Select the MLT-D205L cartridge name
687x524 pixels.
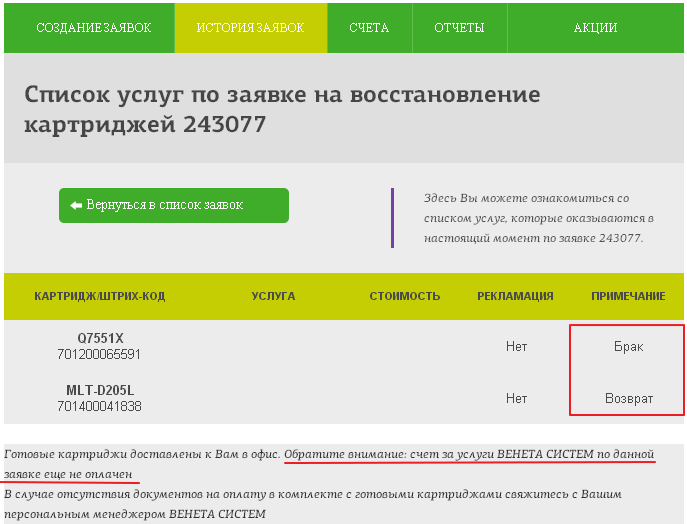[x=99, y=390]
